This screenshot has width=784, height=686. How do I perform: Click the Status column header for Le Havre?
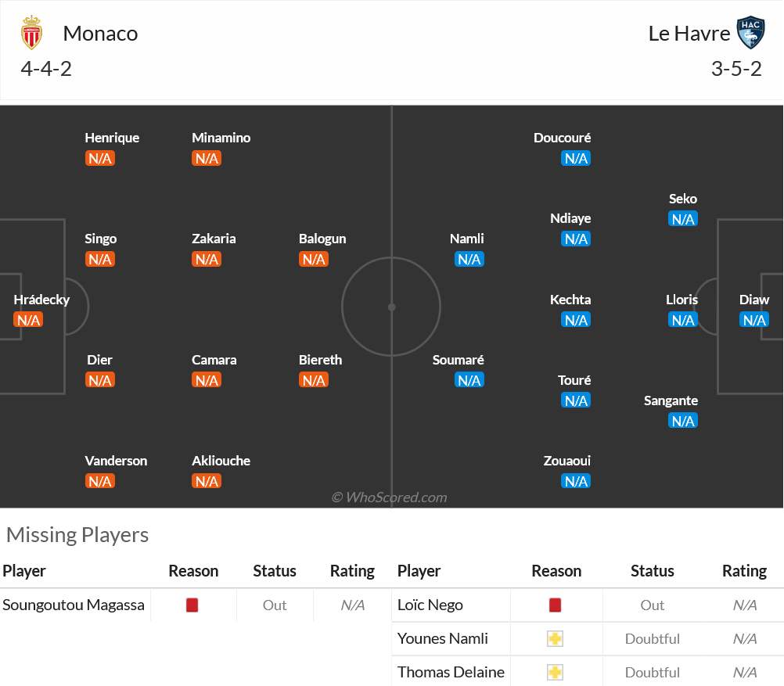652,571
